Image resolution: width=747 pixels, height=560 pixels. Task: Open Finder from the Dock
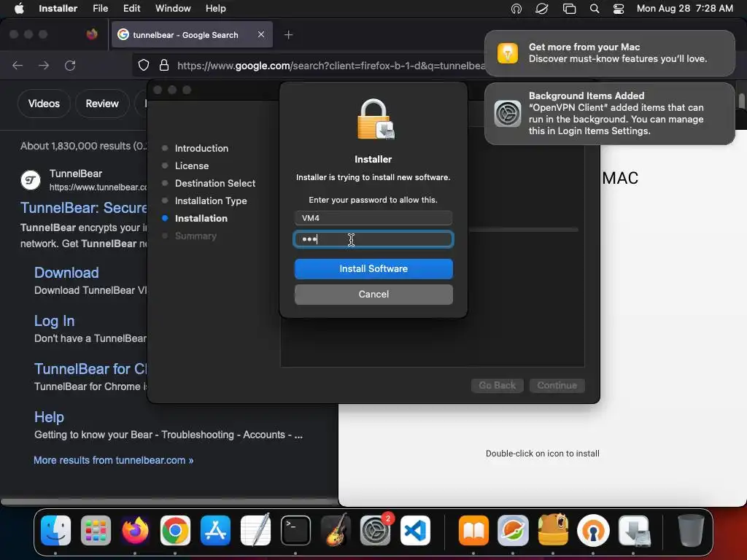point(55,530)
